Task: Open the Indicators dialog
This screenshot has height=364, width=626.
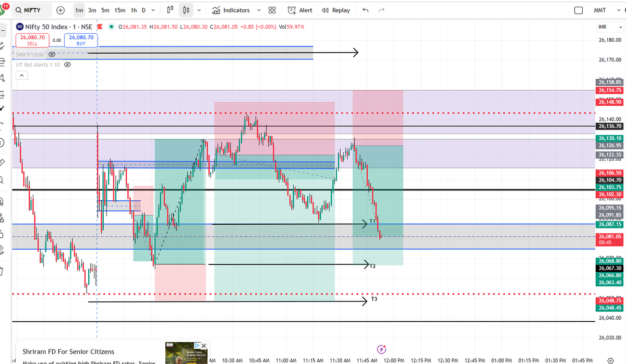Action: 231,10
